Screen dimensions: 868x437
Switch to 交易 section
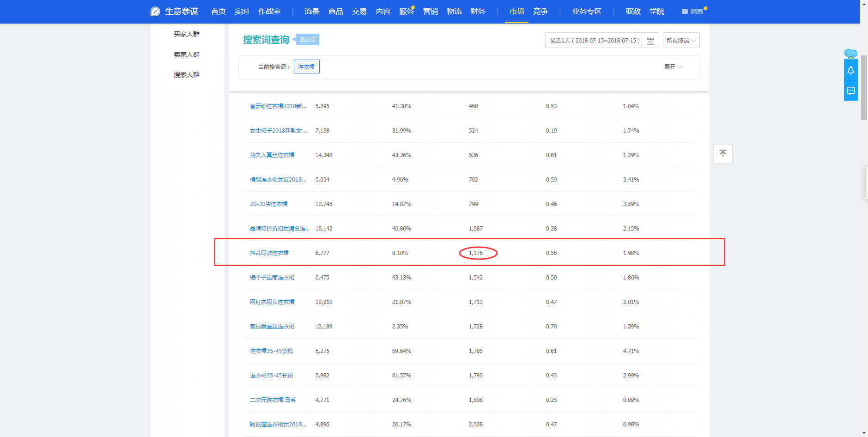[x=359, y=12]
